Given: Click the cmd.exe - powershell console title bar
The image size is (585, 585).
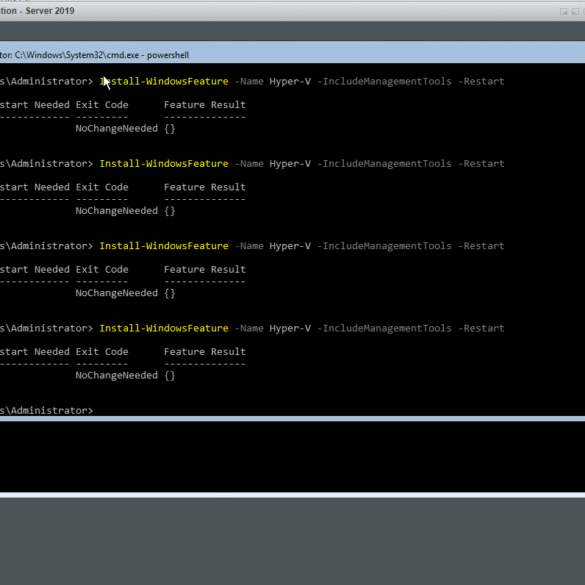Looking at the screenshot, I should tap(292, 52).
